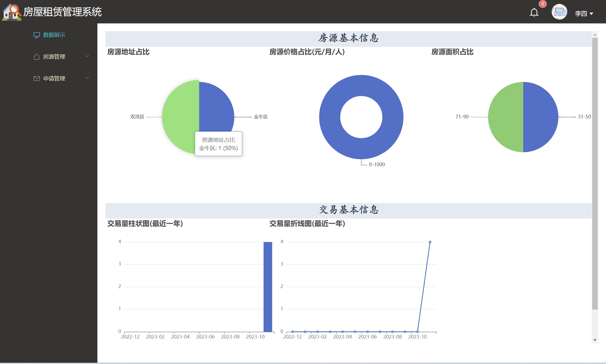Select the 数据展示 menu item
The width and height of the screenshot is (606, 364).
tap(54, 35)
